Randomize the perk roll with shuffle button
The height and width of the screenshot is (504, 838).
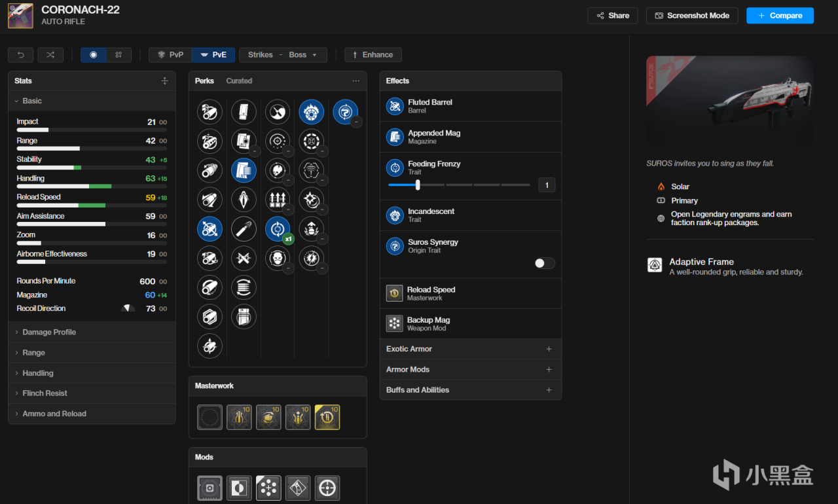pyautogui.click(x=50, y=55)
